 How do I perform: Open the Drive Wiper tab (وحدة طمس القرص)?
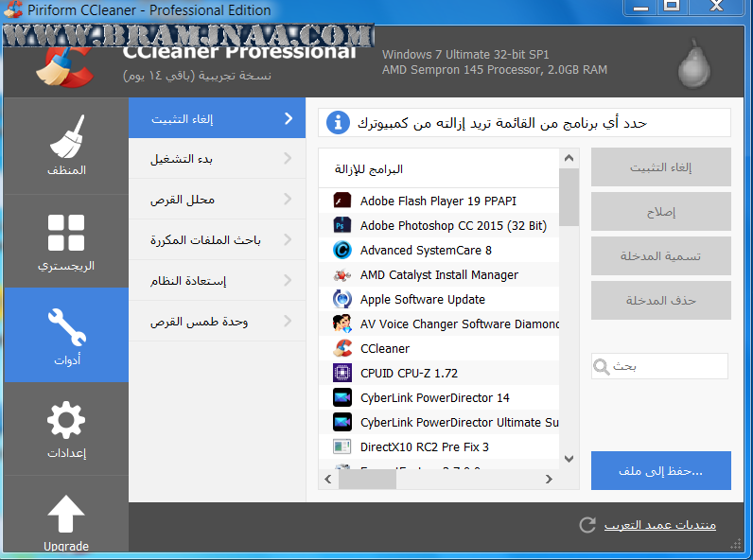[x=217, y=321]
